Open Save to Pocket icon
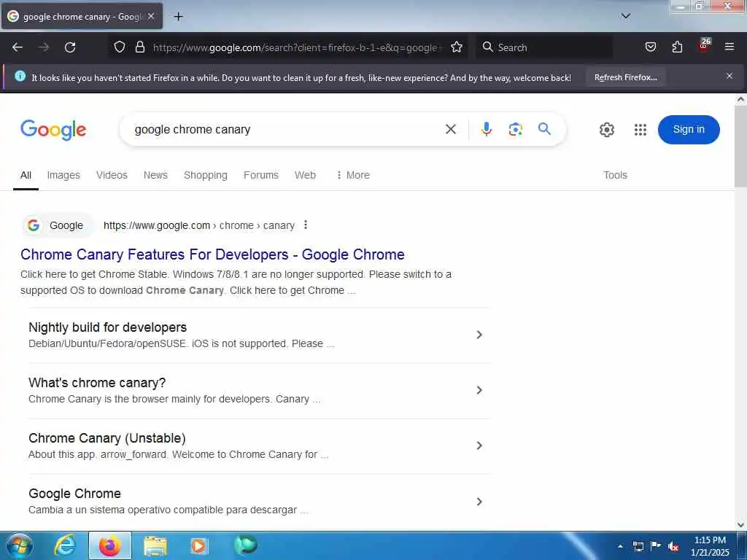The width and height of the screenshot is (747, 560). pyautogui.click(x=650, y=47)
